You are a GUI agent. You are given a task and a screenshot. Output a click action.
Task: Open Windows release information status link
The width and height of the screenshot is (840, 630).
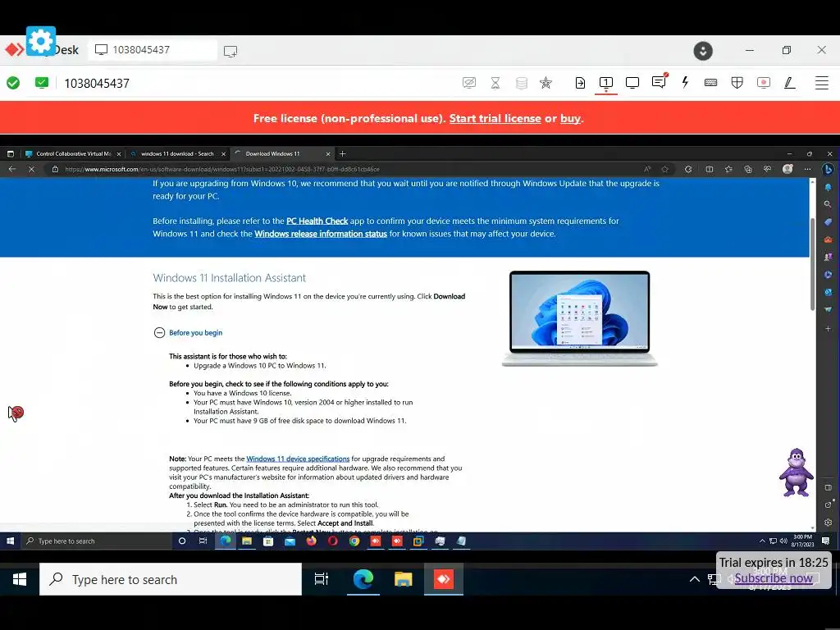pos(321,234)
